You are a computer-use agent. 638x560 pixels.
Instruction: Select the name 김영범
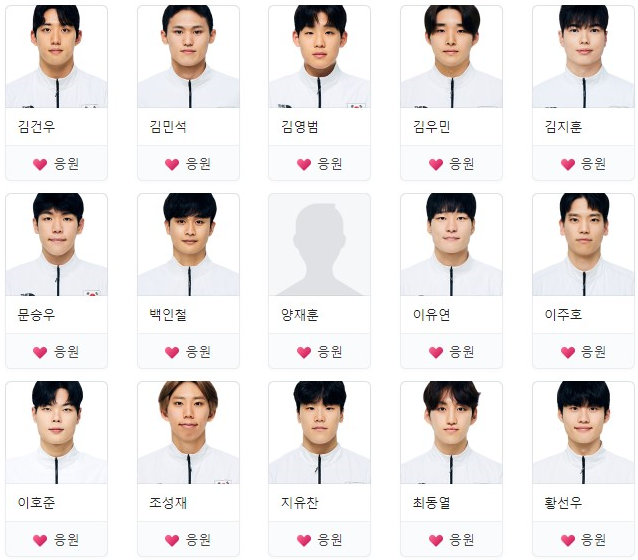tap(300, 127)
